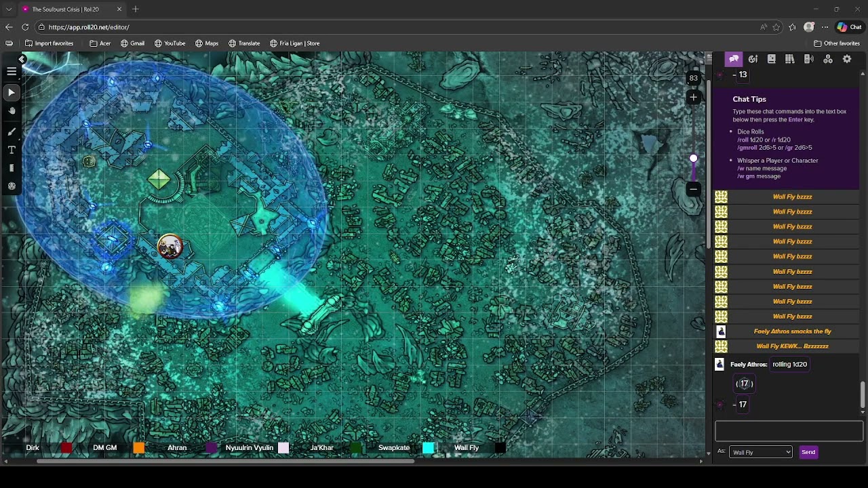Click Ahran's purple color swatch

tap(211, 447)
